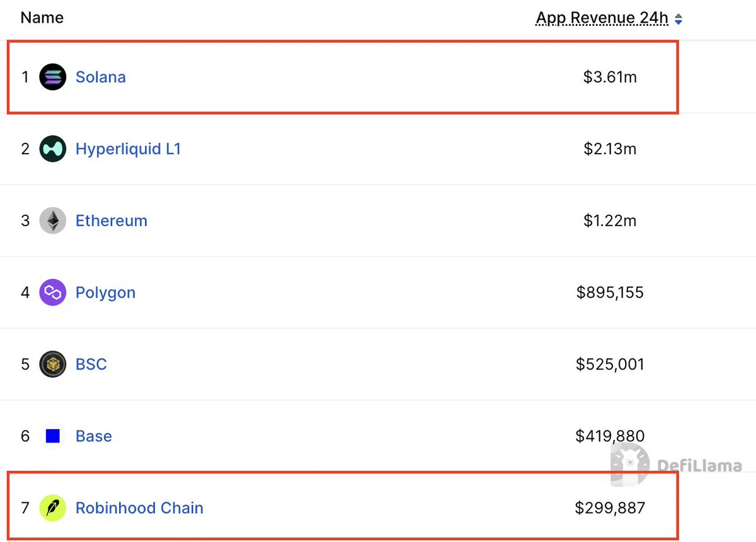This screenshot has height=542, width=756.
Task: Click rank number 7 beside Robinhood Chain
Action: [25, 508]
